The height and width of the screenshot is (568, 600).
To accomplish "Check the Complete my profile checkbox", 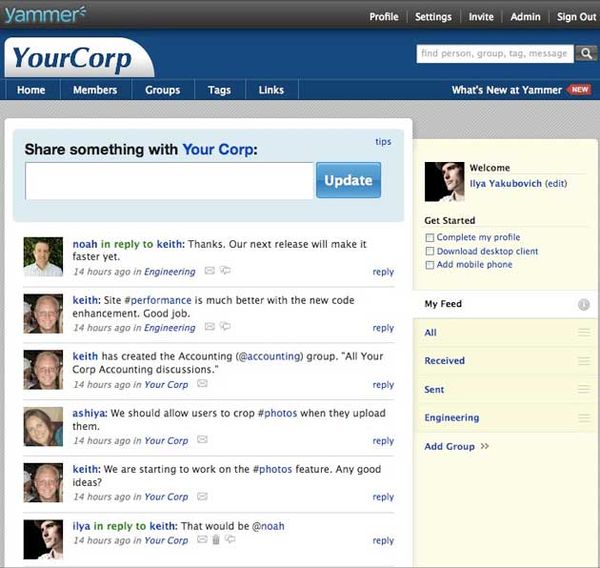I will click(430, 238).
